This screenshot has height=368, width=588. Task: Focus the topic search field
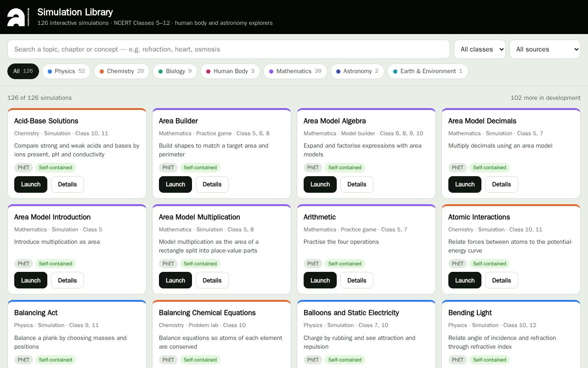[229, 49]
